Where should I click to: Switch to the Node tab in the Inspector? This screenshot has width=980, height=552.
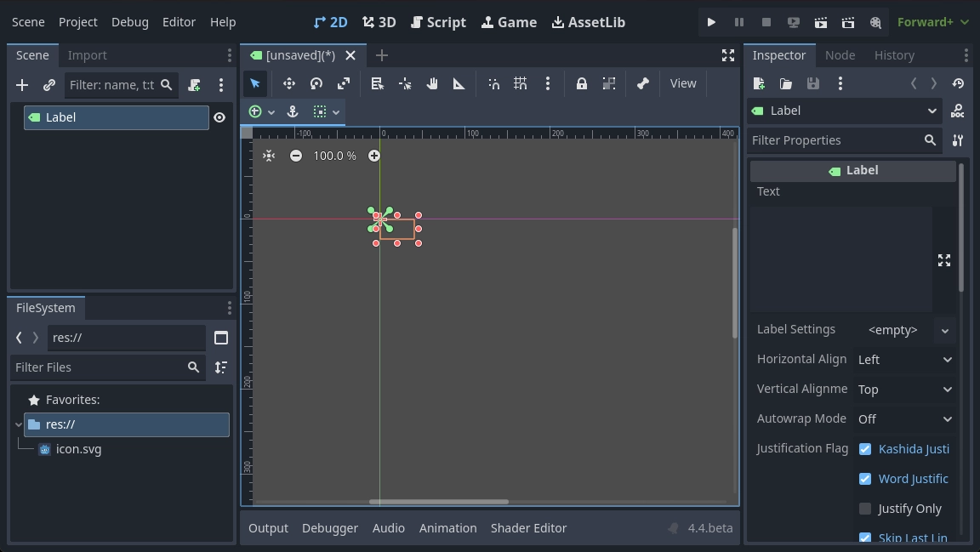840,54
